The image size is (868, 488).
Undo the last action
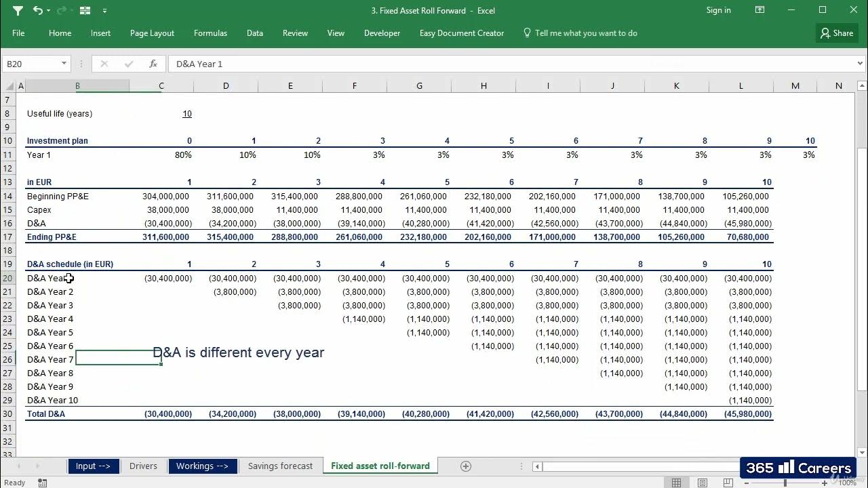click(x=37, y=10)
